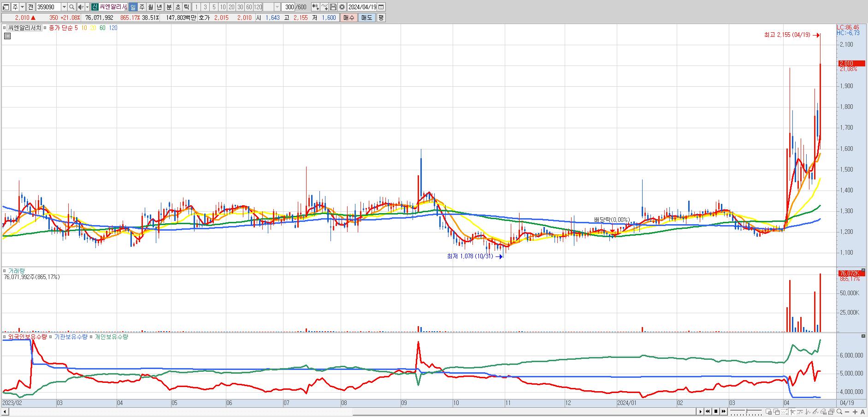Open the 주 dropdown arrow
This screenshot has width=868, height=417.
click(23, 7)
